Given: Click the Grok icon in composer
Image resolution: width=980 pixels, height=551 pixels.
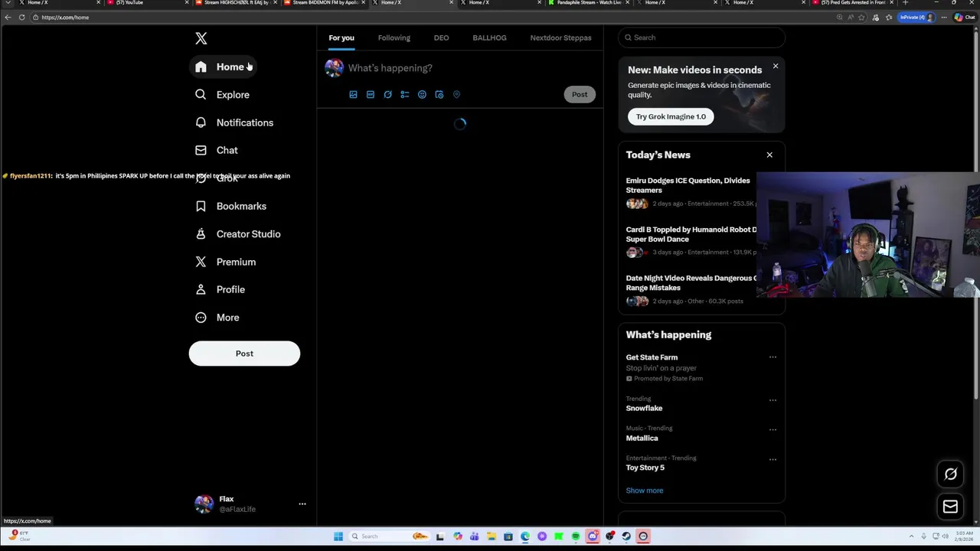Looking at the screenshot, I should tap(387, 95).
